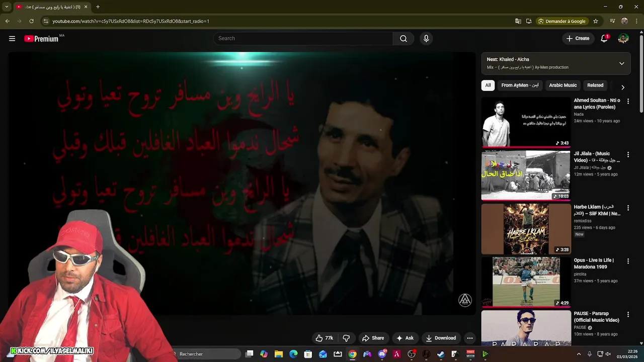Bookmark this page with star icon

[596, 21]
